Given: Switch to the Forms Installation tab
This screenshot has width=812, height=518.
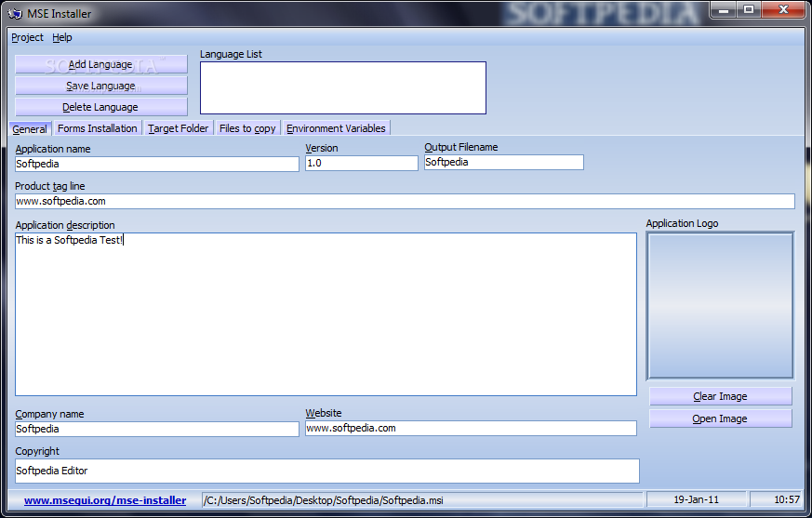Looking at the screenshot, I should 98,128.
